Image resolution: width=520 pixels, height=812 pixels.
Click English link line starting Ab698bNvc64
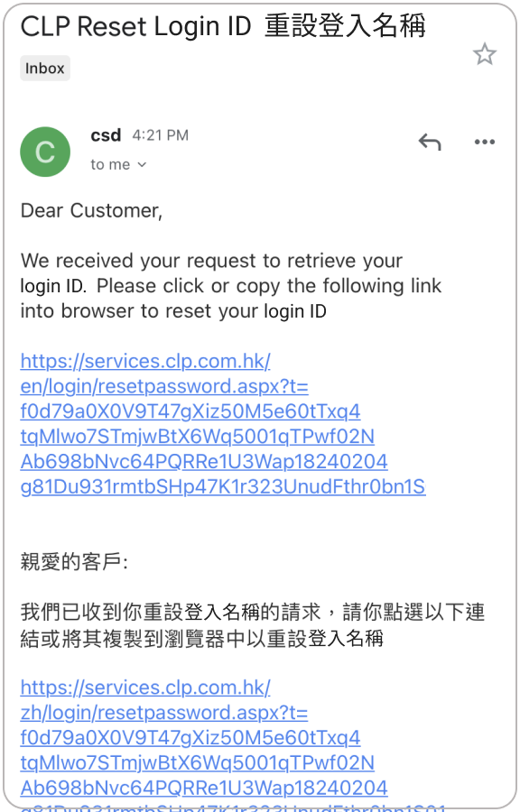(204, 461)
